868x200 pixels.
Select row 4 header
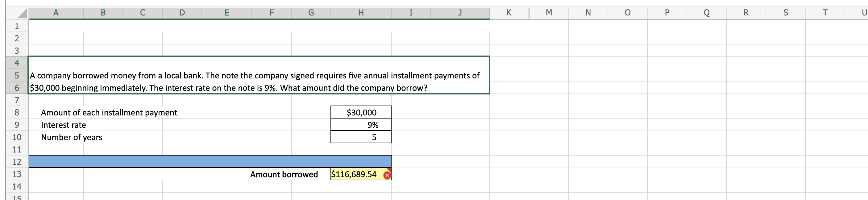17,63
